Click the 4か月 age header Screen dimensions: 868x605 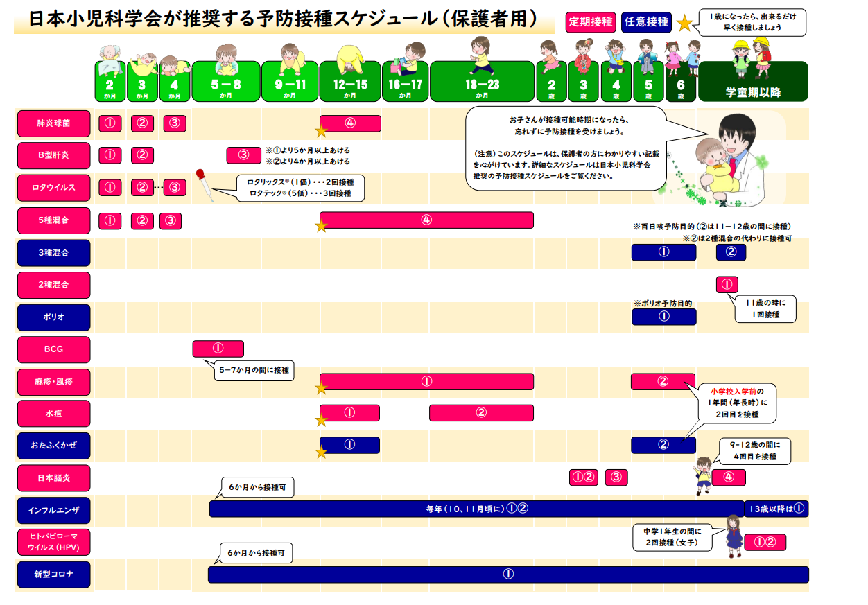[x=174, y=82]
